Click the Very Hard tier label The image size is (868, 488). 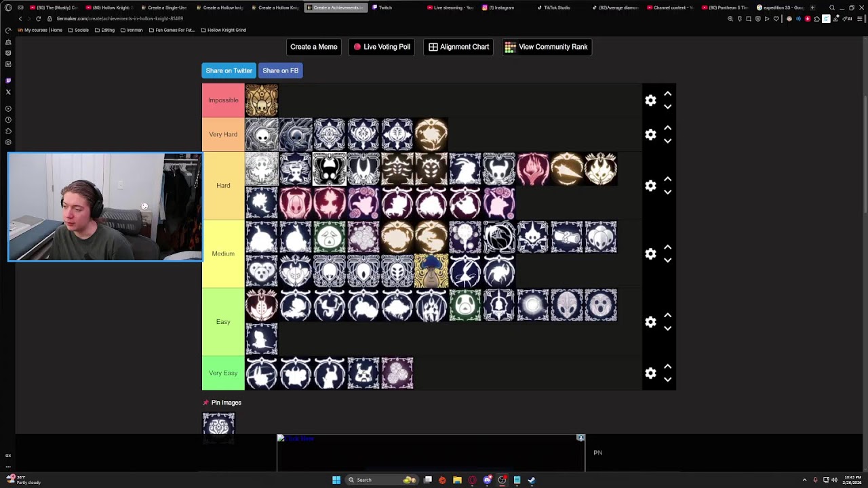pyautogui.click(x=223, y=134)
